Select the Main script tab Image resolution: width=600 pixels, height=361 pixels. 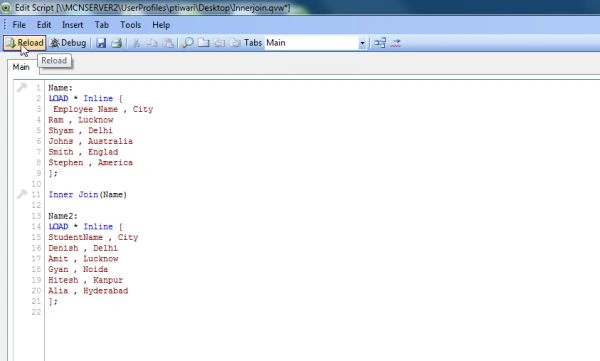(x=21, y=67)
